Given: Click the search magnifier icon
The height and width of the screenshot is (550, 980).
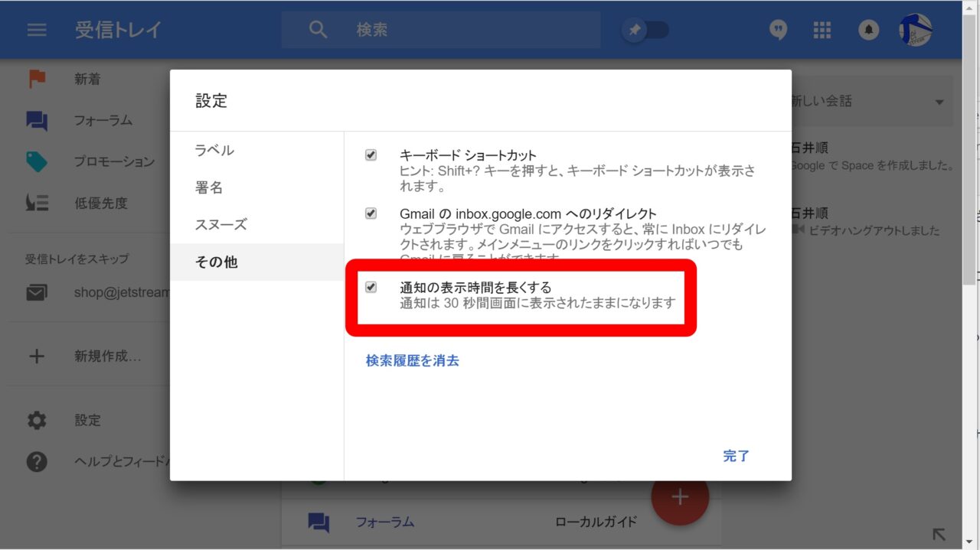Looking at the screenshot, I should tap(318, 30).
